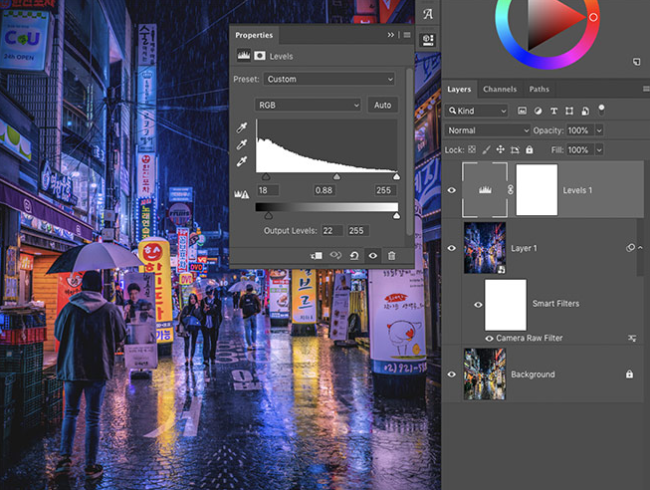
Task: Open the Fill slider dropdown arrow
Action: click(599, 150)
